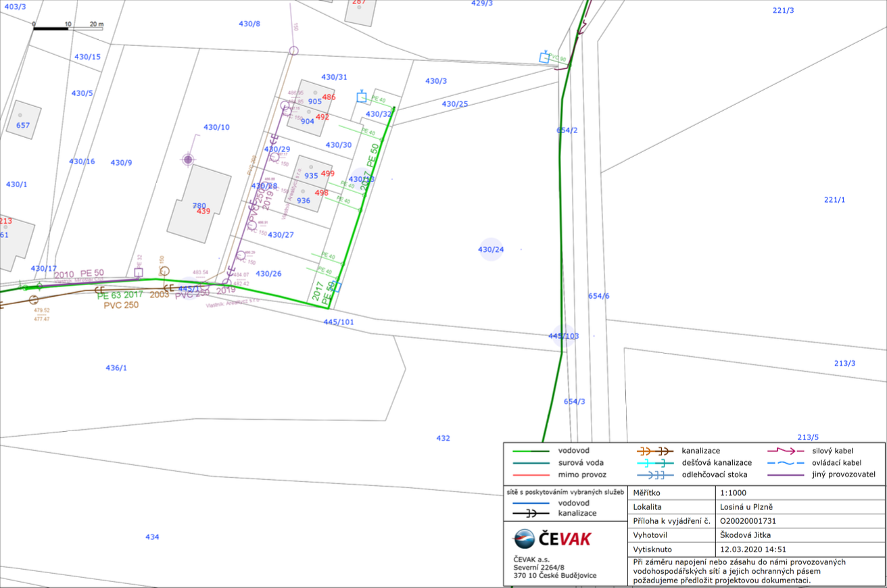Click the blue square valve beside 2017 PE 50
Viewport: 887px width, 588px height.
pos(336,287)
